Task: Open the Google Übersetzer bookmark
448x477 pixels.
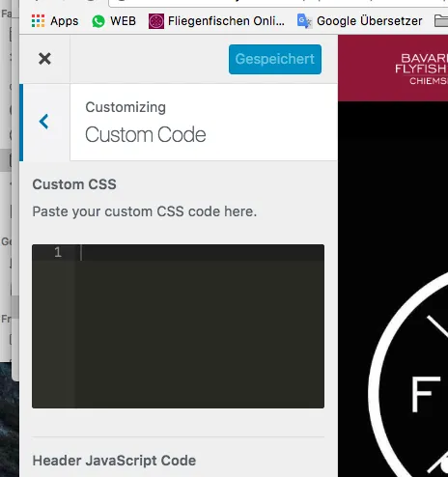Action: tap(369, 21)
